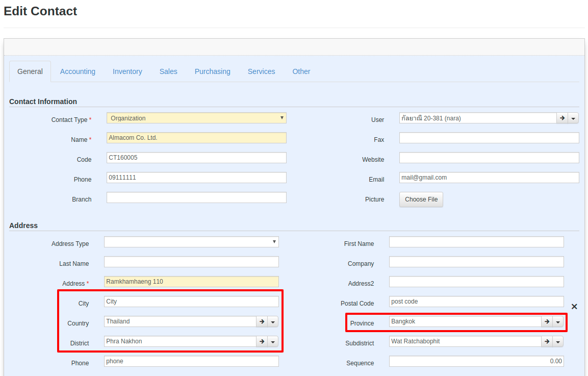This screenshot has width=588, height=376.
Task: Click the Address section heading
Action: coord(23,225)
